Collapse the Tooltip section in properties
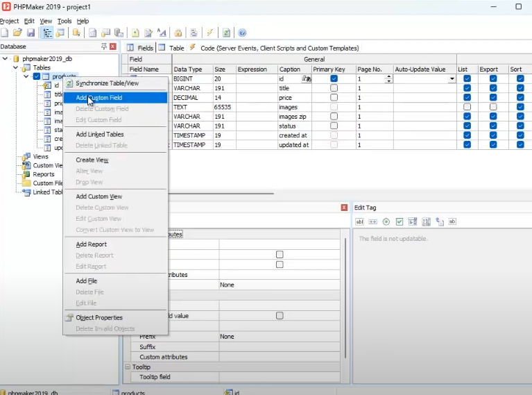The height and width of the screenshot is (395, 532). click(x=127, y=367)
